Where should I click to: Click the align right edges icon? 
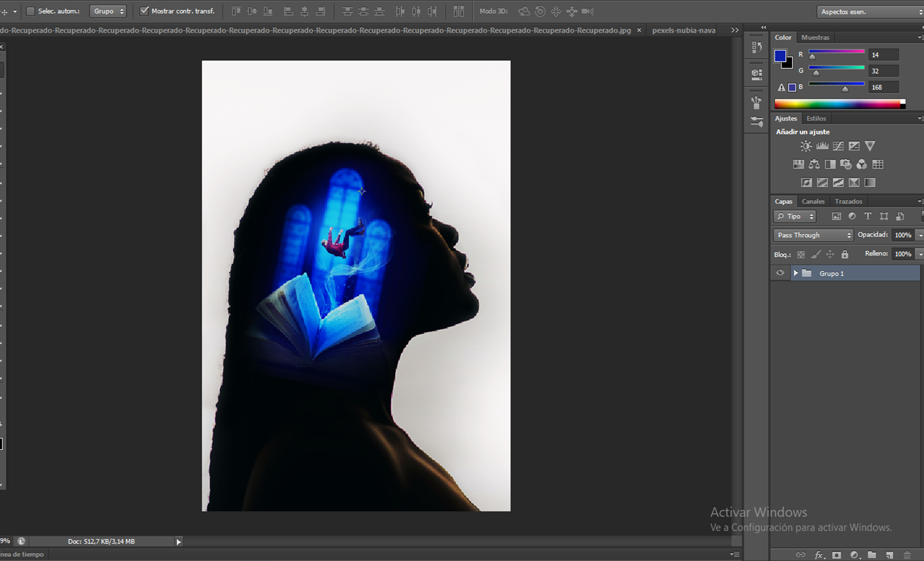point(320,11)
